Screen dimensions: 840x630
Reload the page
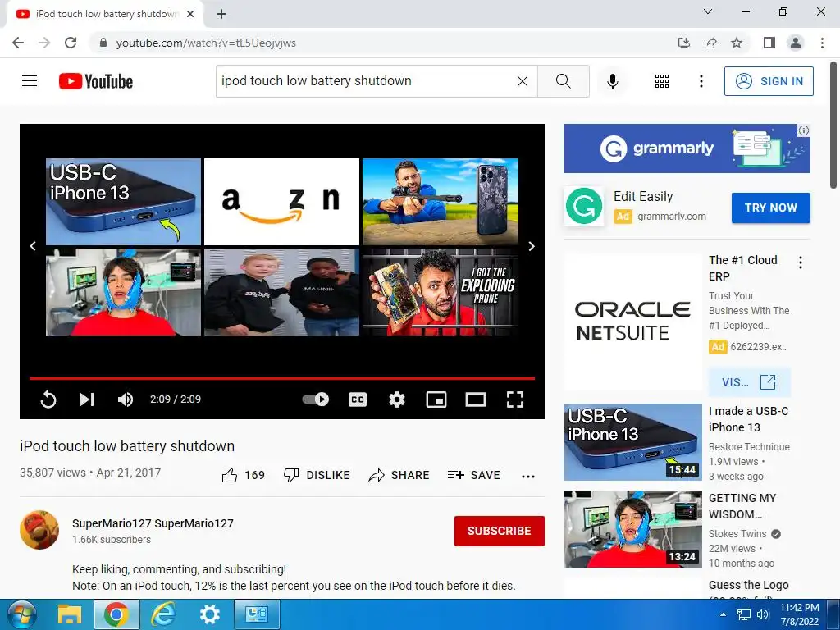[x=71, y=43]
